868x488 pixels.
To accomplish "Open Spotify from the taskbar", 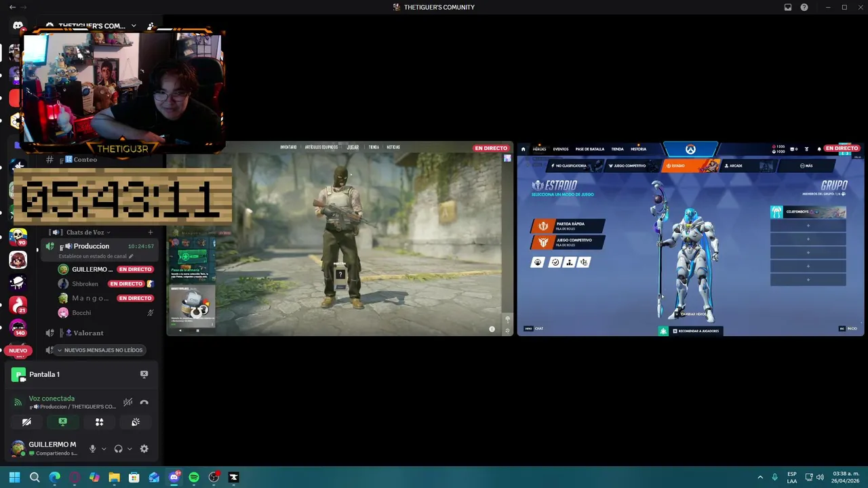I will point(194,477).
